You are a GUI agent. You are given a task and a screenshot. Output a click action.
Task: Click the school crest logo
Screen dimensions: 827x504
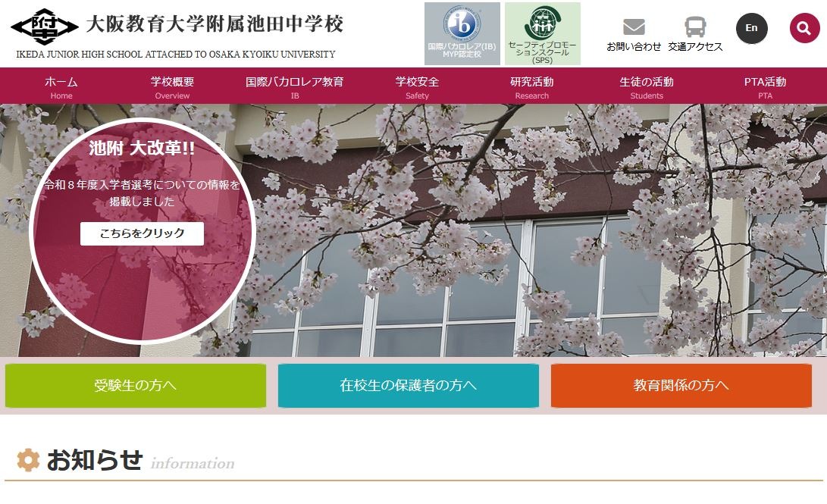pyautogui.click(x=44, y=27)
